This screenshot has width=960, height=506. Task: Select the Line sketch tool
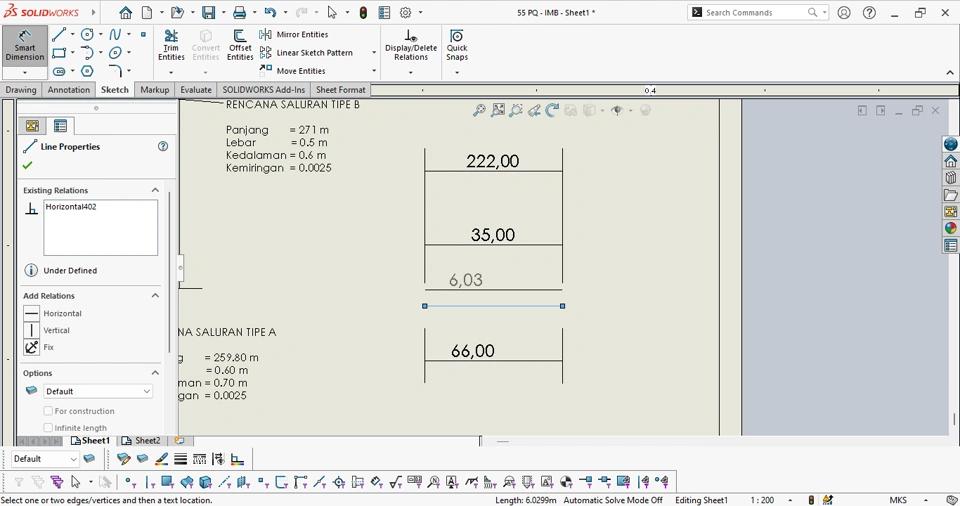click(x=58, y=35)
